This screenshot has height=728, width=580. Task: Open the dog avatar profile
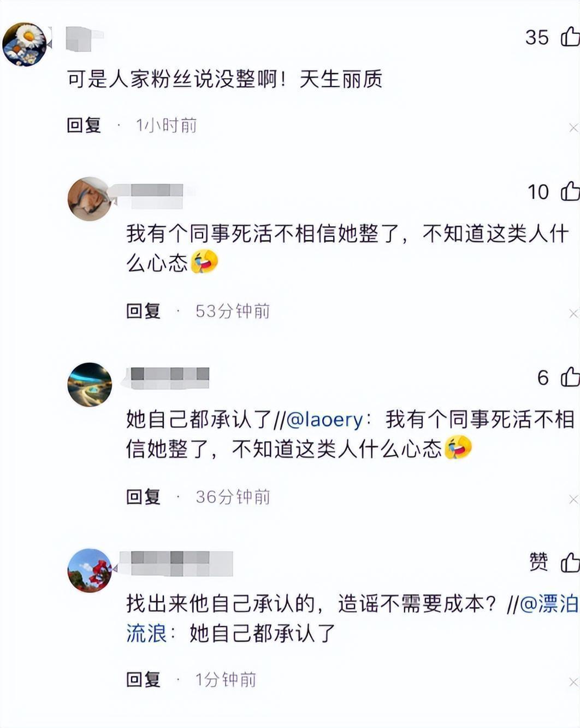click(x=90, y=199)
